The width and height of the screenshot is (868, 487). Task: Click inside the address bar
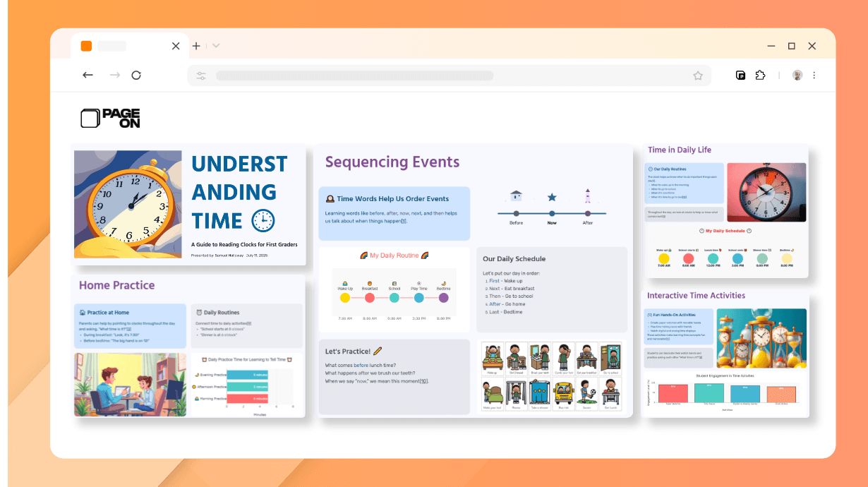click(x=452, y=76)
